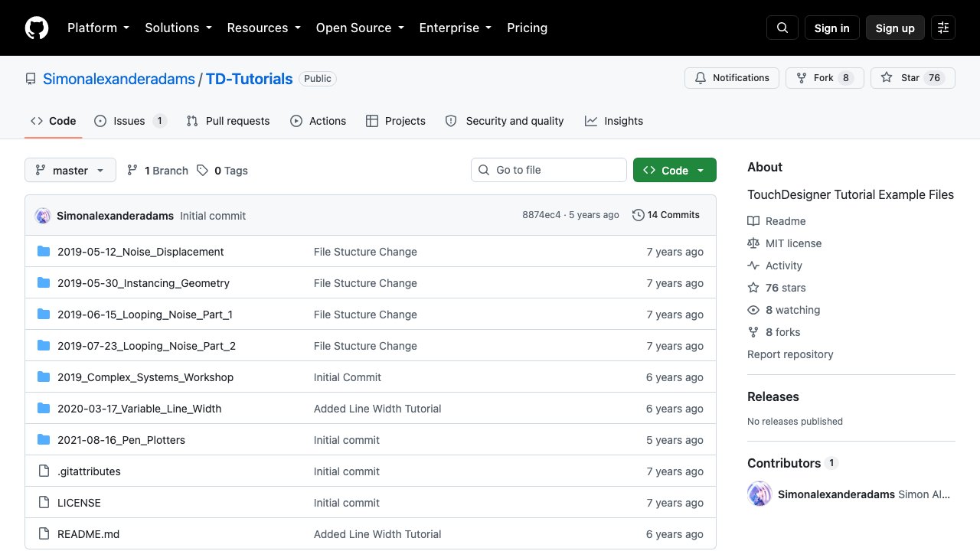
Task: Open the Pull requests tab
Action: click(x=228, y=121)
